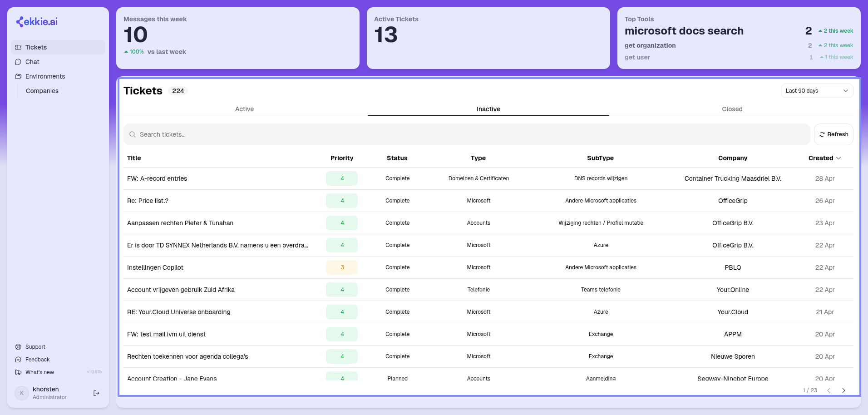Go to next tickets page arrow
868x415 pixels.
(843, 390)
